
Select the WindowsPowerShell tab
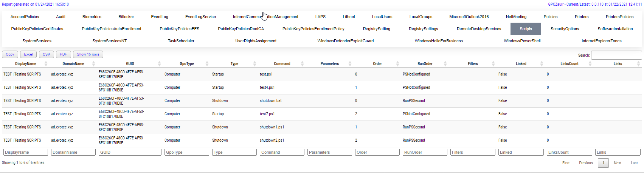522,41
